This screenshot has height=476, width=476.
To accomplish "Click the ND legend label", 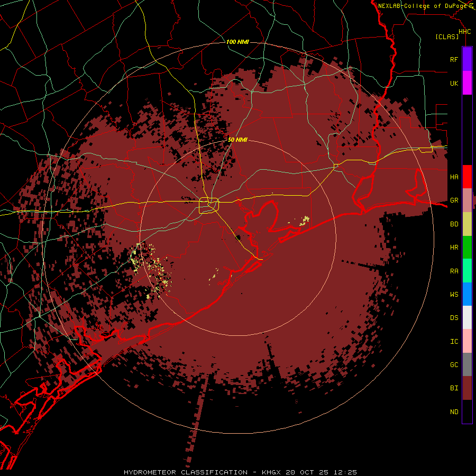I will click(454, 412).
